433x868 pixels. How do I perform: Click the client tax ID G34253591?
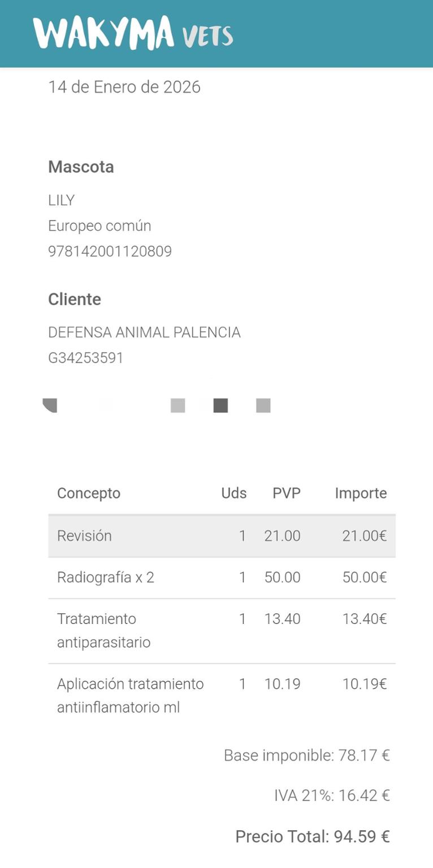point(86,358)
